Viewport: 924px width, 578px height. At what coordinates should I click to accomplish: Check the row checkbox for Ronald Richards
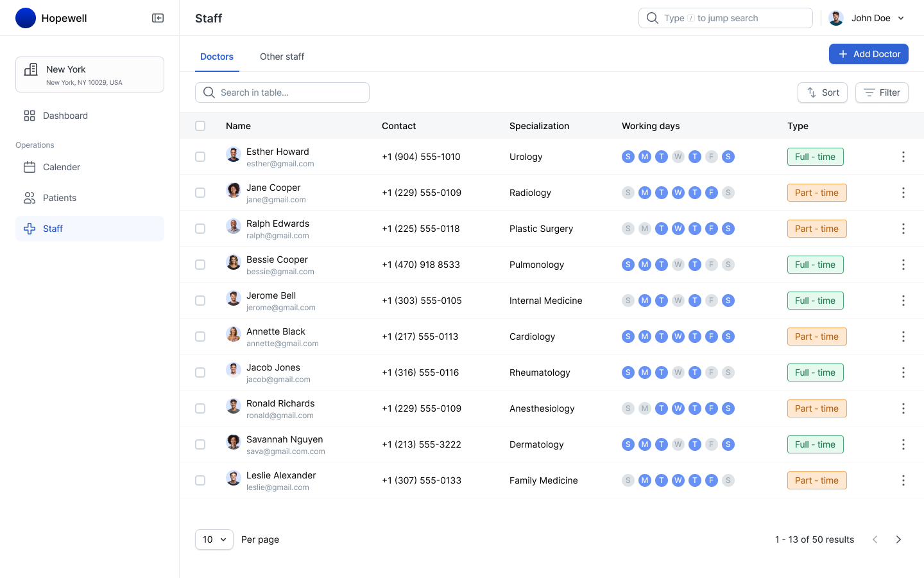click(x=200, y=408)
